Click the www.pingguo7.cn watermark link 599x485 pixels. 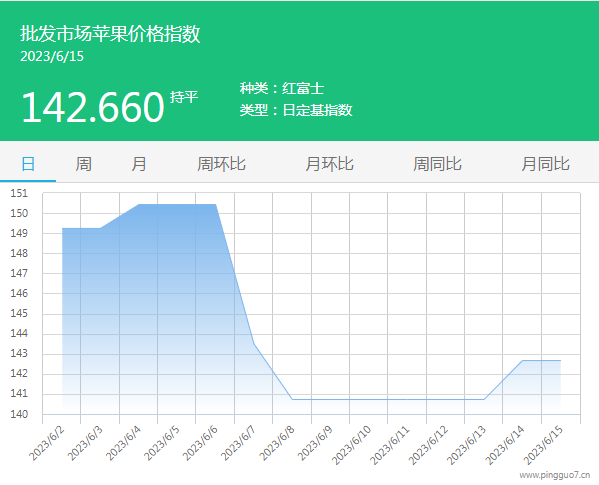(555, 475)
